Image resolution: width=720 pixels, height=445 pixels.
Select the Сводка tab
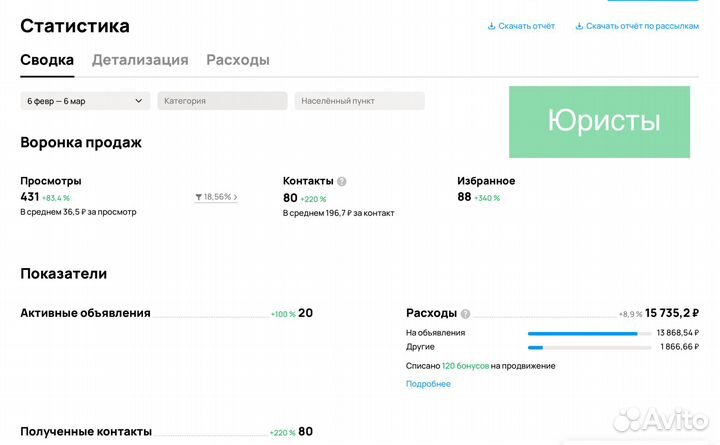click(47, 60)
